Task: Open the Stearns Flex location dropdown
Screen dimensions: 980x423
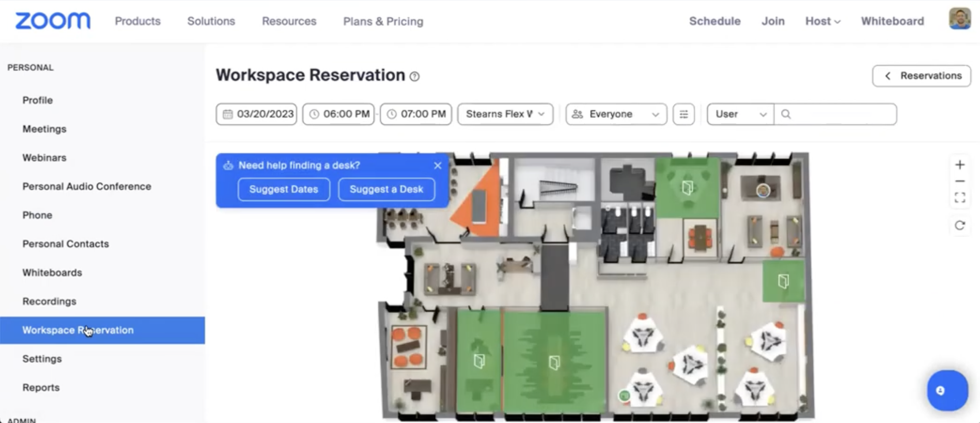Action: (x=505, y=114)
